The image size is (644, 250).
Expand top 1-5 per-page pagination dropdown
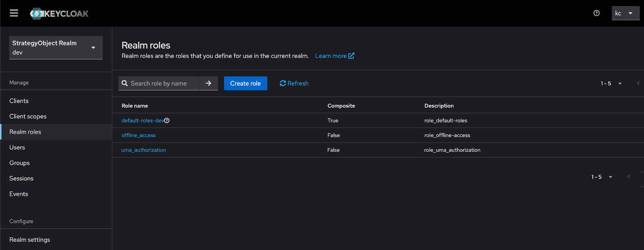click(611, 83)
